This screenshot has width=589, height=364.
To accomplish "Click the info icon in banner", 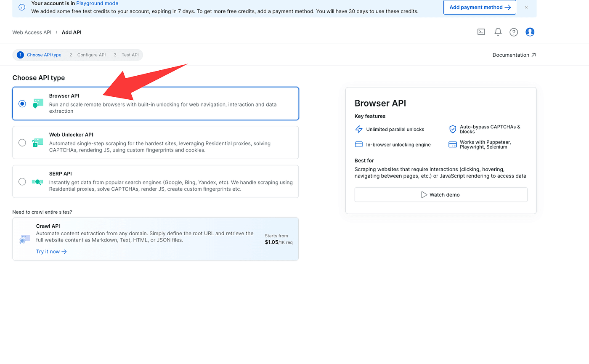I will pos(22,7).
